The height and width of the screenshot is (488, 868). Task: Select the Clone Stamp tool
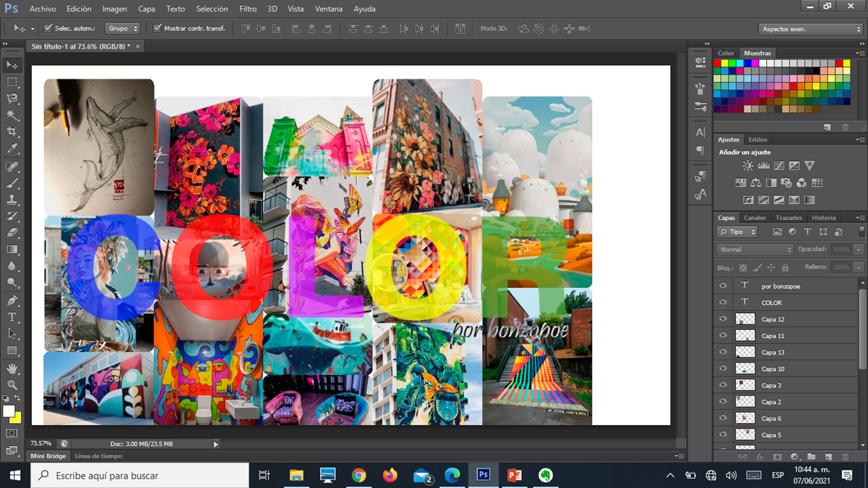tap(12, 200)
